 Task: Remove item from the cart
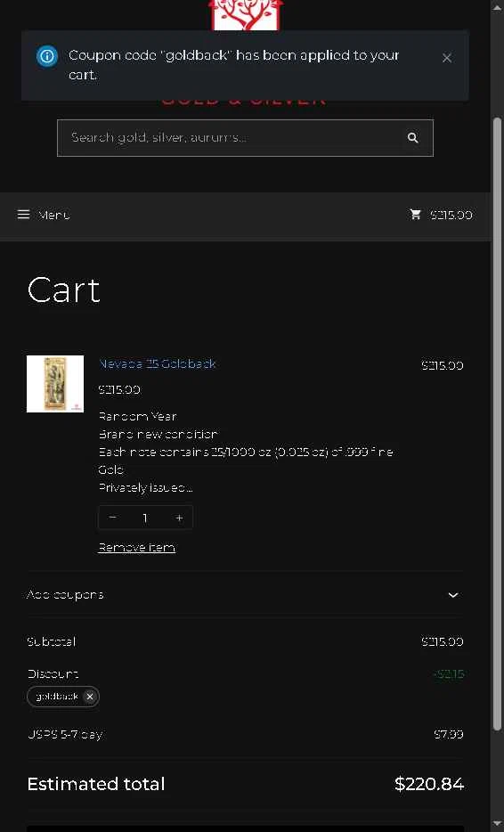[x=136, y=548]
